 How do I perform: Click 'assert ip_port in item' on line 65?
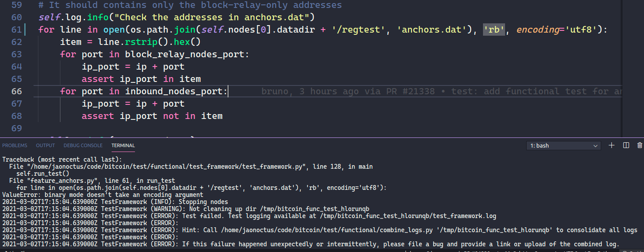pyautogui.click(x=141, y=79)
